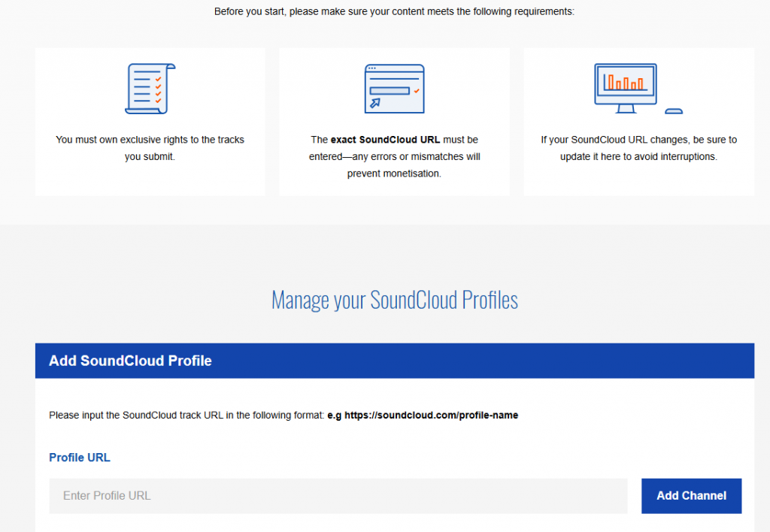Click the browser window URL icon

coord(394,89)
